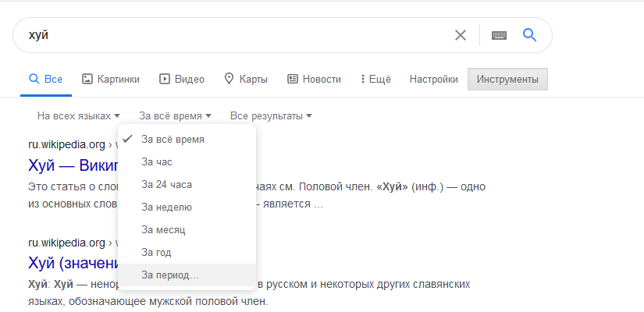
Task: Choose За неделю time range
Action: click(x=187, y=207)
